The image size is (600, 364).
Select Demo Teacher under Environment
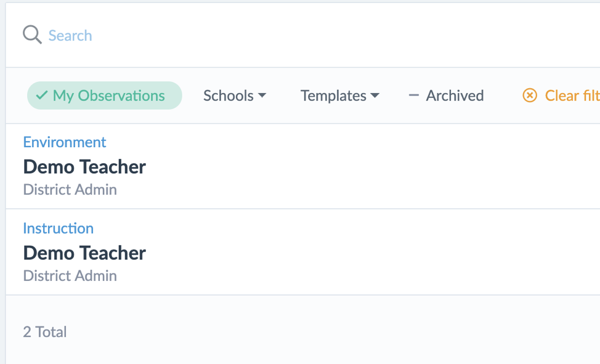click(84, 167)
